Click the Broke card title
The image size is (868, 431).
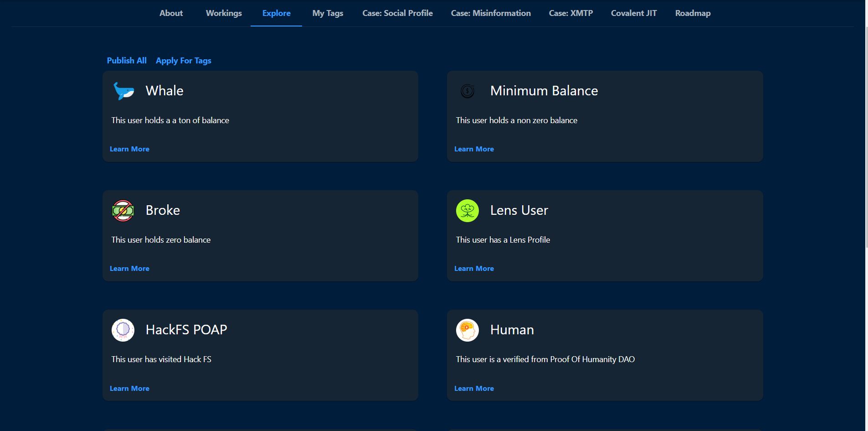coord(163,210)
